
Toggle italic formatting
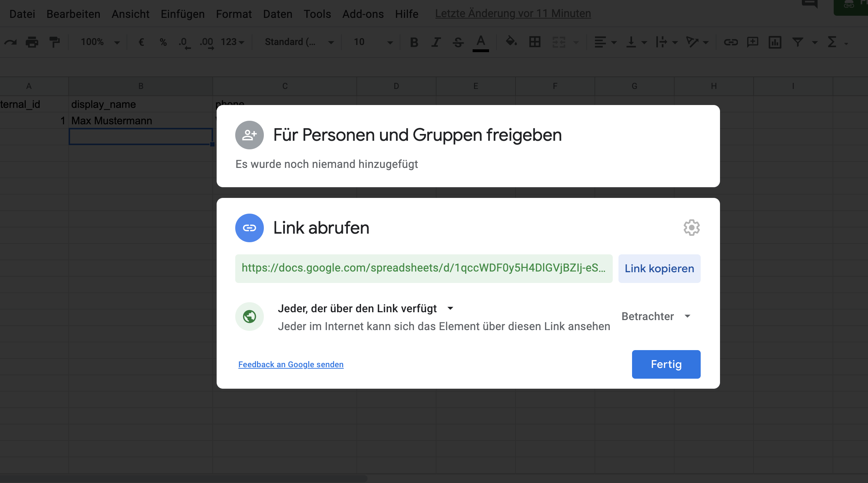[436, 42]
